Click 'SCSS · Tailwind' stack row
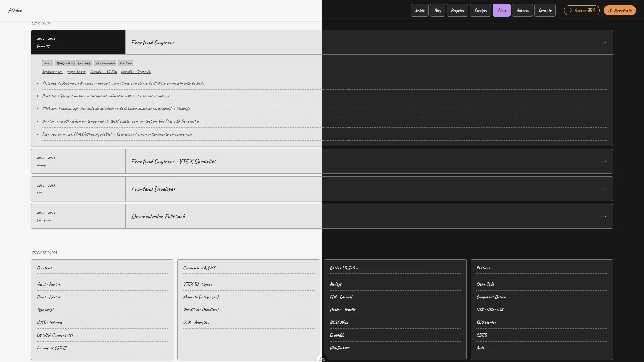Image resolution: width=644 pixels, height=362 pixels. point(102,322)
